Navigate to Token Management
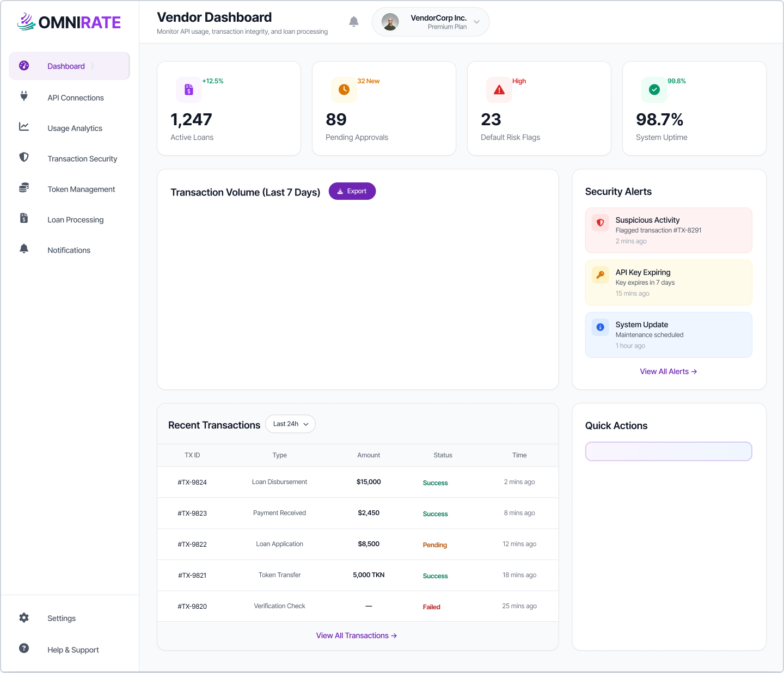Image resolution: width=784 pixels, height=673 pixels. point(69,189)
